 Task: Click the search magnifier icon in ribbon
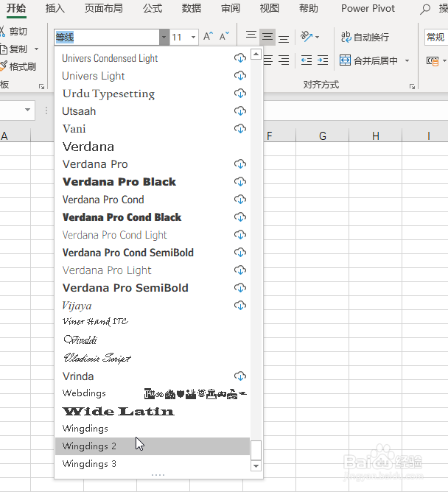424,9
